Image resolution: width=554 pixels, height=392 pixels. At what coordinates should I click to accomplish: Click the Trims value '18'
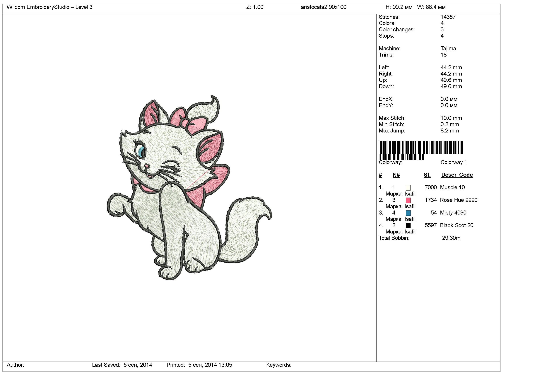click(x=444, y=55)
